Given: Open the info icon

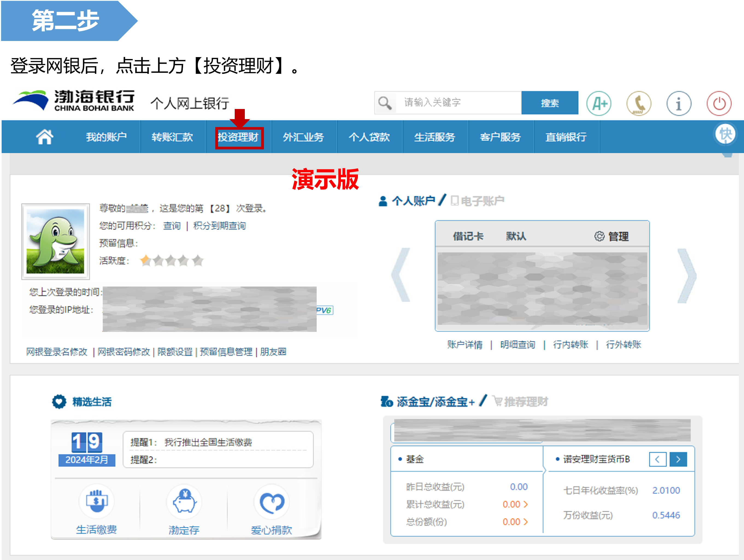Looking at the screenshot, I should click(x=679, y=103).
